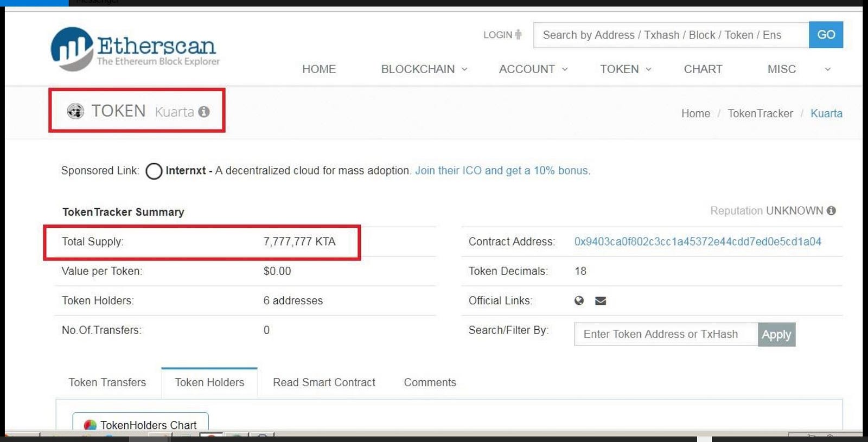Click the 'Token Decimals:' label
The width and height of the screenshot is (868, 442).
pyautogui.click(x=508, y=271)
